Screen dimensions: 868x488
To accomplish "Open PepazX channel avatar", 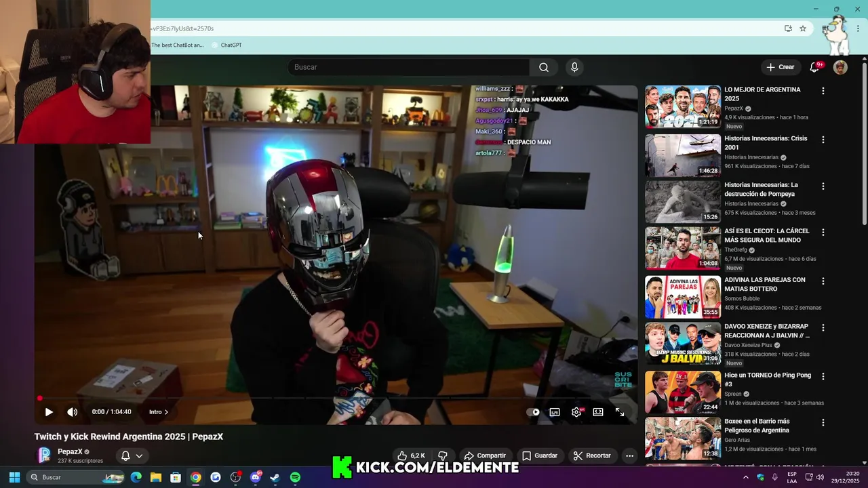I will point(44,455).
